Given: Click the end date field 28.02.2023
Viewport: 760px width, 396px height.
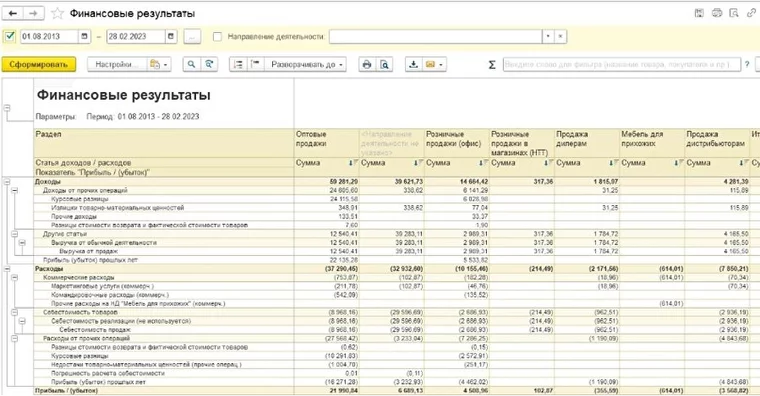Looking at the screenshot, I should [135, 36].
